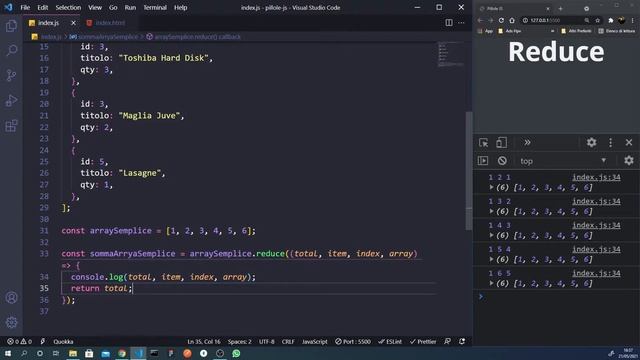Open the editor More Actions ellipsis
This screenshot has width=640, height=360.
[x=461, y=23]
